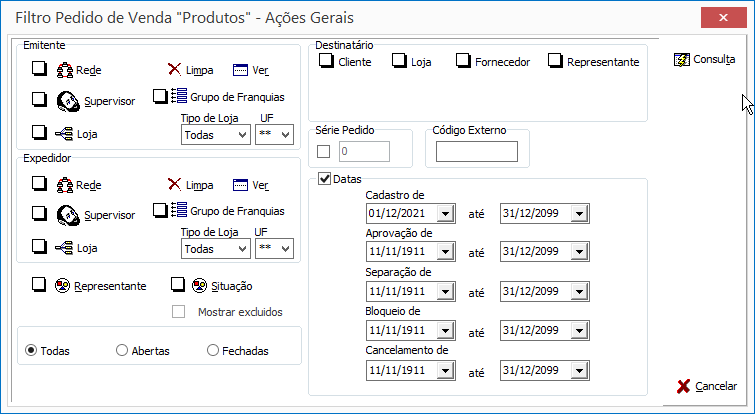This screenshot has height=414, width=755.
Task: Open Cadastro de start date picker
Action: click(x=445, y=213)
